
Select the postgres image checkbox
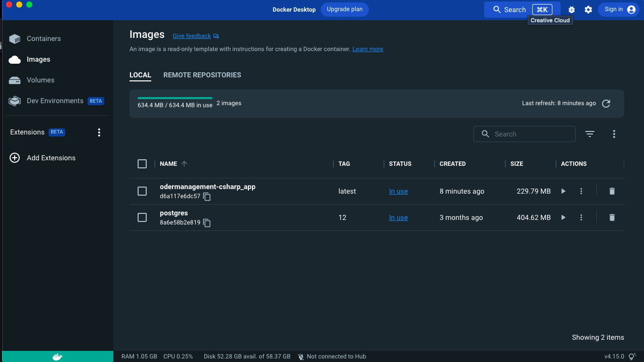click(x=142, y=217)
